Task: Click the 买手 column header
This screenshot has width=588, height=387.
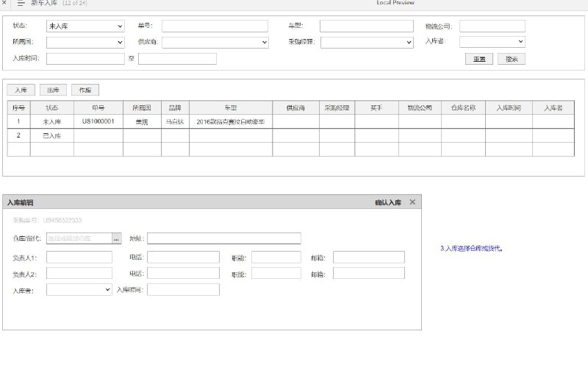Action: coord(376,107)
